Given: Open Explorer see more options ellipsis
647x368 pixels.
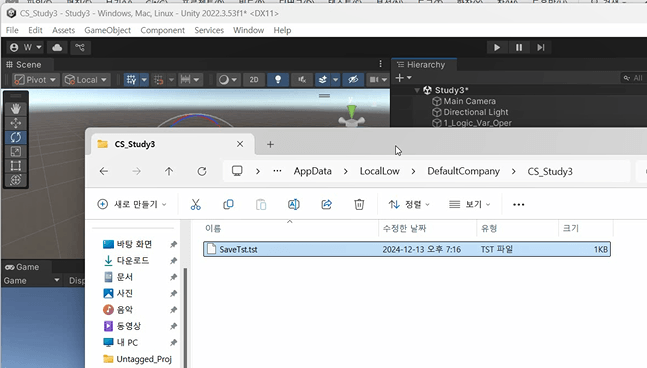Looking at the screenshot, I should pyautogui.click(x=519, y=204).
